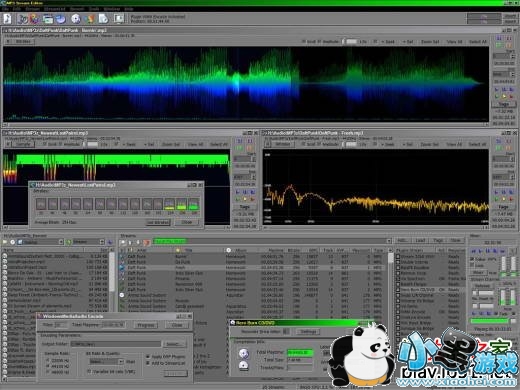Click the Artist column header in Streams list
The height and width of the screenshot is (390, 520).
pos(141,250)
